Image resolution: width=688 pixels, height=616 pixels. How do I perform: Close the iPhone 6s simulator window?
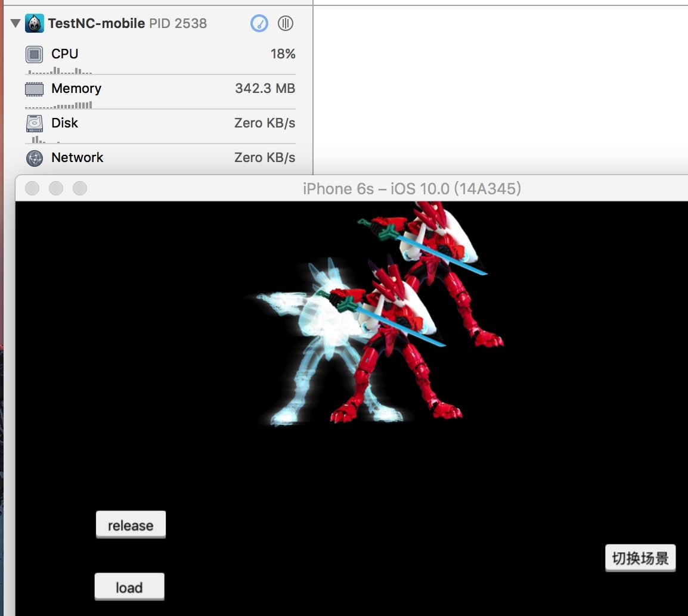(32, 188)
